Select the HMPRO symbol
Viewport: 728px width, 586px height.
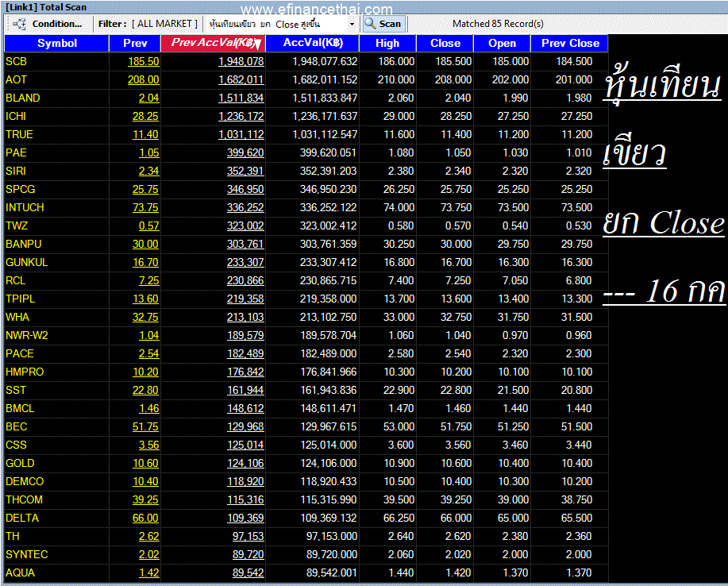25,372
